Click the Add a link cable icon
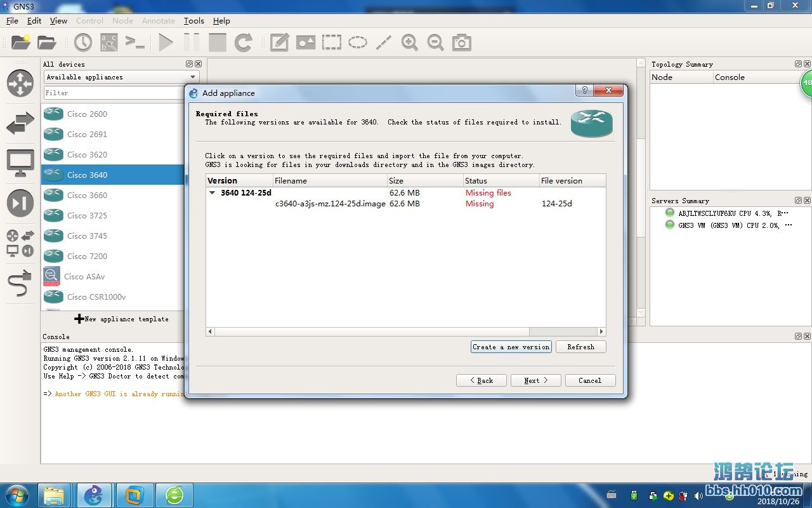 (20, 283)
